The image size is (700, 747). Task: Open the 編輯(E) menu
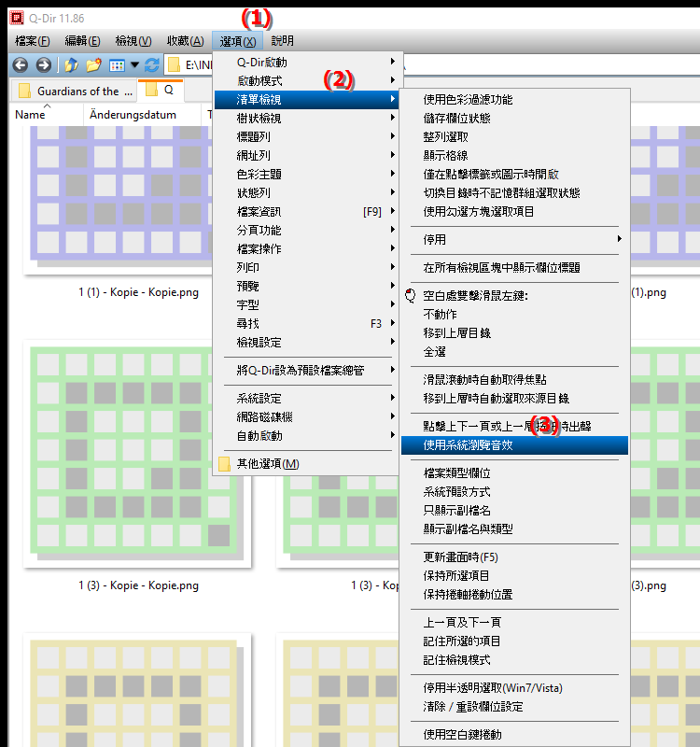82,41
